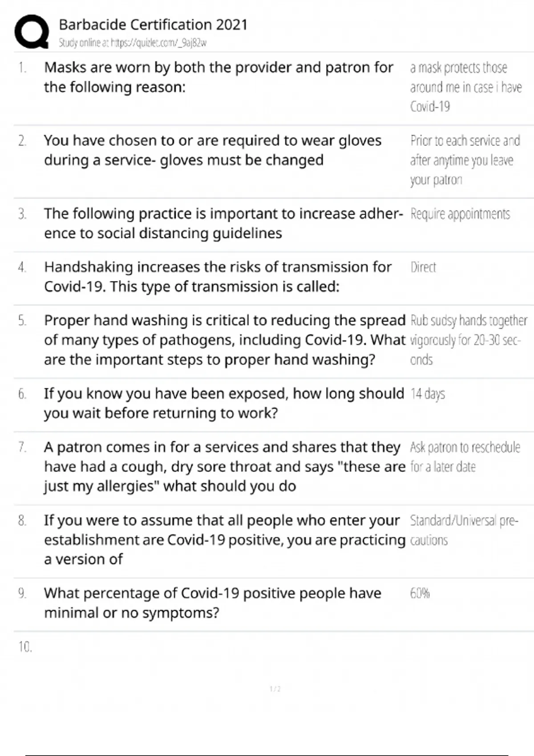Viewport: 534px width, 756px height.
Task: Select answer 'a mask protects those around me'
Action: [466, 87]
